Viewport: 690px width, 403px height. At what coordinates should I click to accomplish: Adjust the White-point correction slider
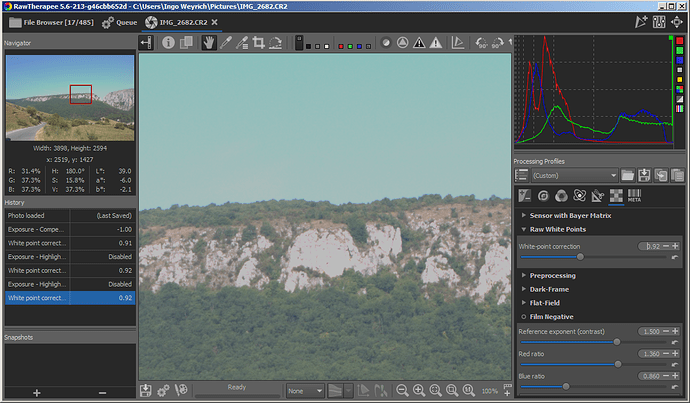pos(581,257)
